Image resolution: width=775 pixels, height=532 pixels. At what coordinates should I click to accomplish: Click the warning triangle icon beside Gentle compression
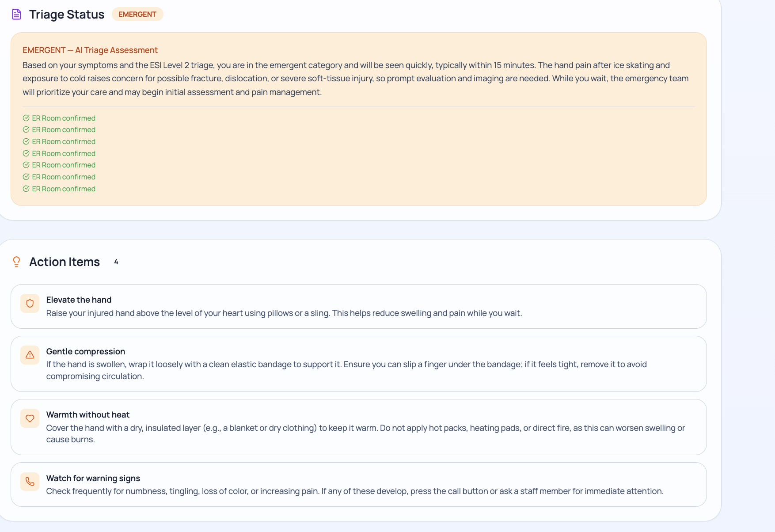pyautogui.click(x=30, y=355)
